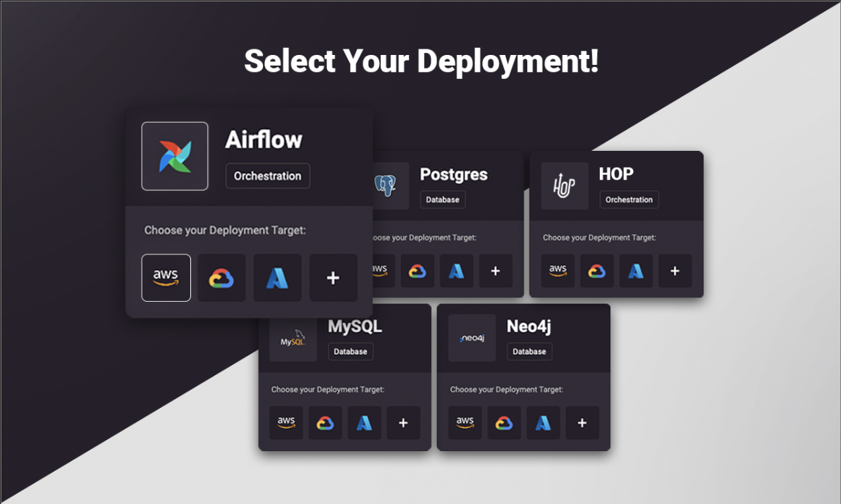Screen dimensions: 841x504
Task: Pick AWS on the Postgres card
Action: 384,271
